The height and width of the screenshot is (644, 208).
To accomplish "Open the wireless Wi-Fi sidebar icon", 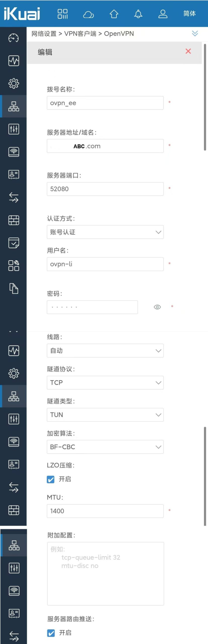I will tap(14, 152).
